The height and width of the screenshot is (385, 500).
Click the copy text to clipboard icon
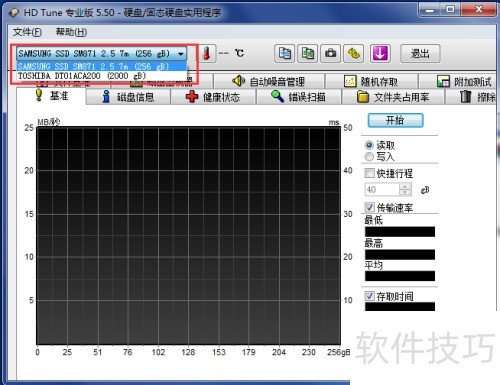click(x=284, y=53)
